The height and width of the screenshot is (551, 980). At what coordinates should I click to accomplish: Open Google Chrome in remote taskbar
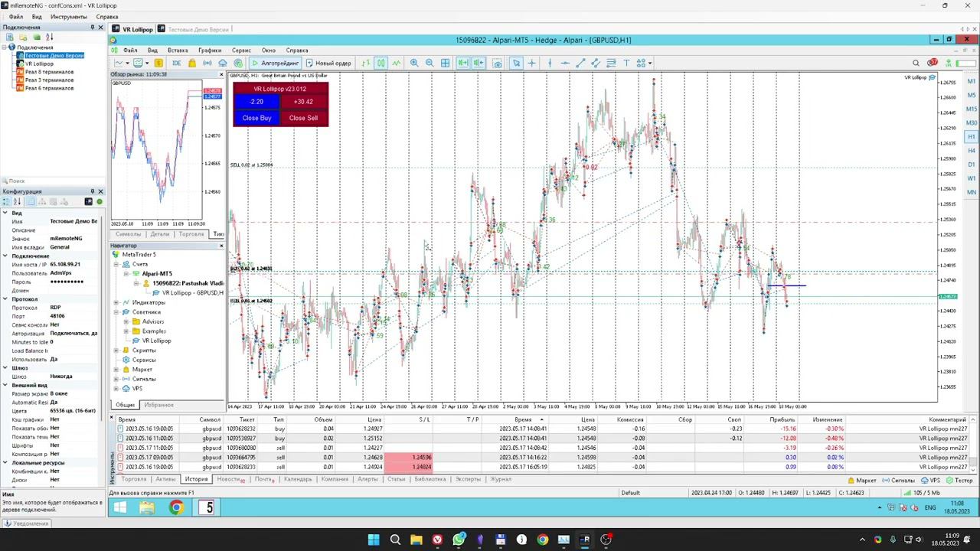176,507
